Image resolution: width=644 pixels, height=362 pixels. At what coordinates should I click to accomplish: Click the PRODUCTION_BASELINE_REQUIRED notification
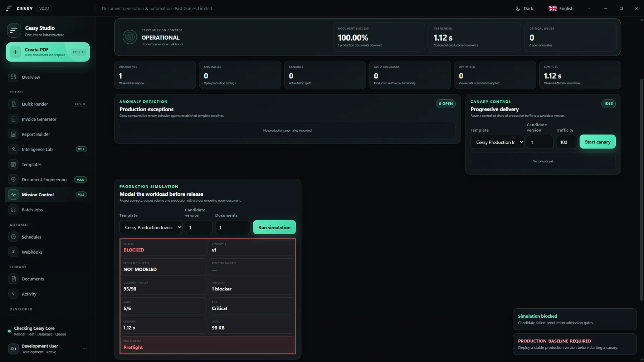pyautogui.click(x=575, y=344)
